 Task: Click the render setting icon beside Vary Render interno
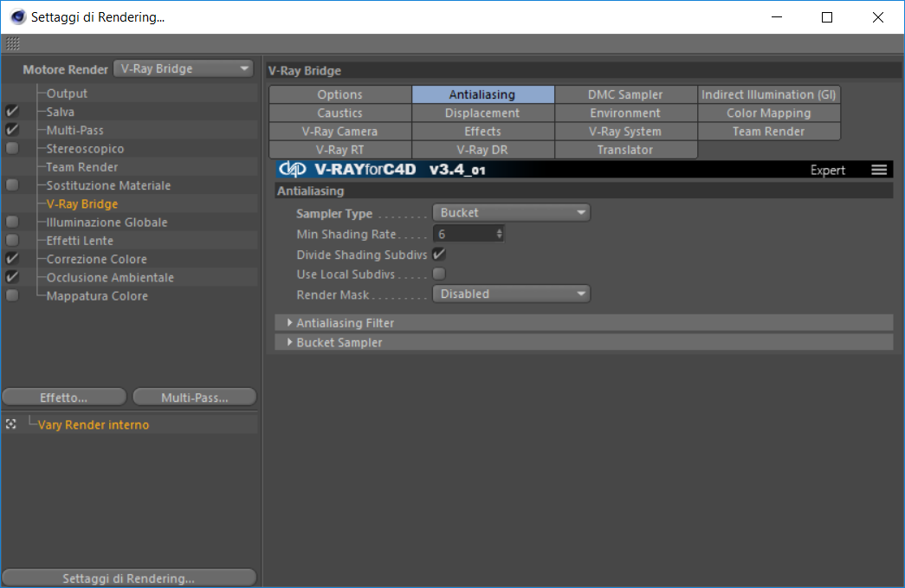11,424
